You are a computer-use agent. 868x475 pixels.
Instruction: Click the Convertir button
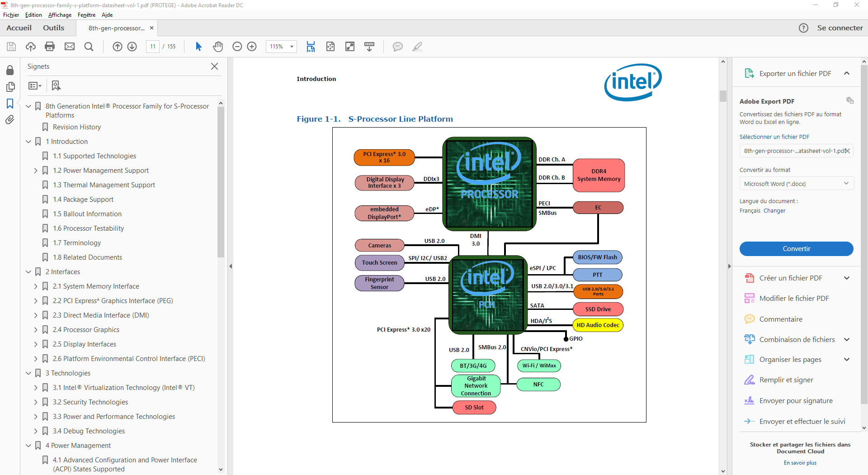(796, 249)
